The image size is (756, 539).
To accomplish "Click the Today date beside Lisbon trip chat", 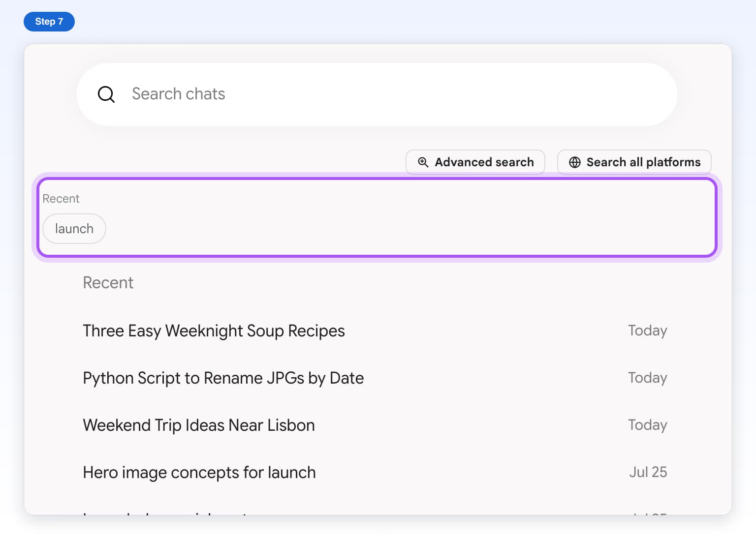I will click(648, 425).
